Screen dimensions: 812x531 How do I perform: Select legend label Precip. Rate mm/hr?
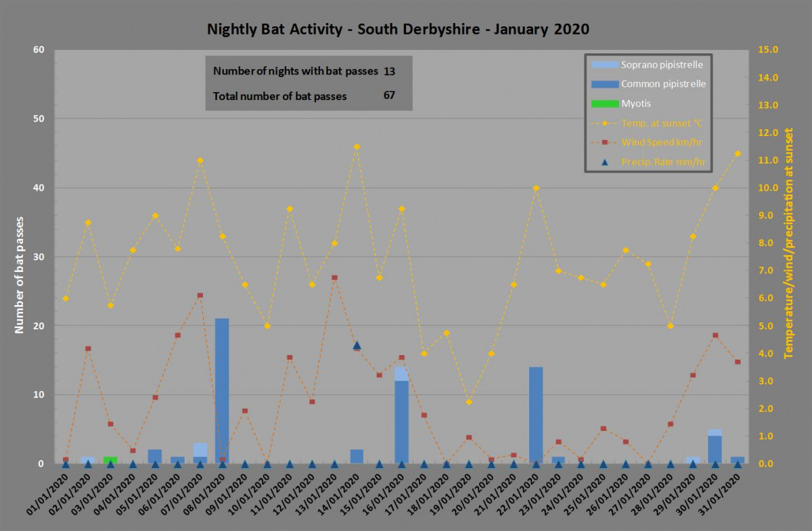pyautogui.click(x=663, y=162)
